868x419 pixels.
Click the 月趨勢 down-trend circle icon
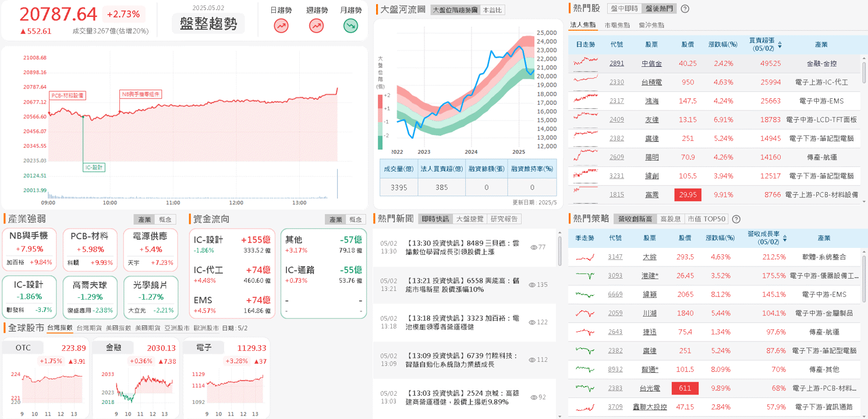pyautogui.click(x=350, y=26)
